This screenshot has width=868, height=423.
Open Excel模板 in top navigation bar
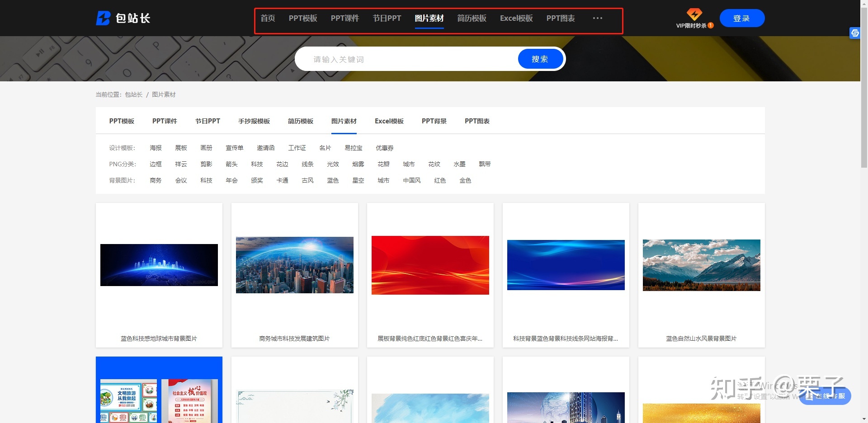coord(516,18)
